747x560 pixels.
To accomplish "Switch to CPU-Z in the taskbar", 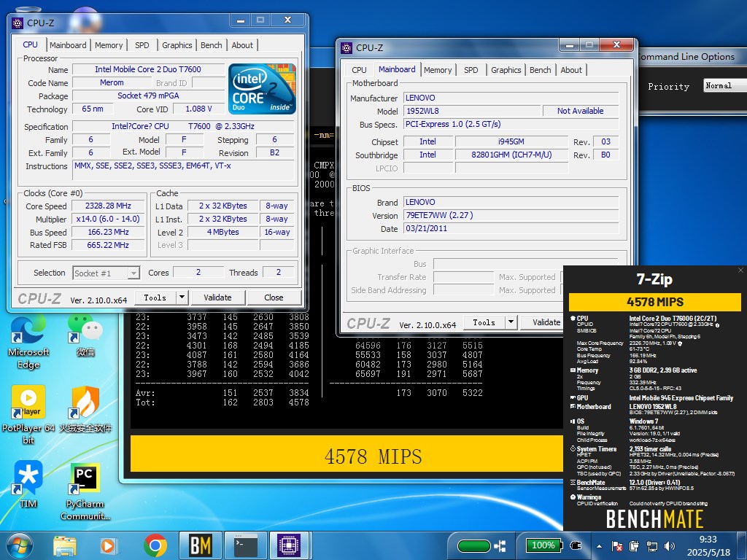I will click(x=289, y=545).
